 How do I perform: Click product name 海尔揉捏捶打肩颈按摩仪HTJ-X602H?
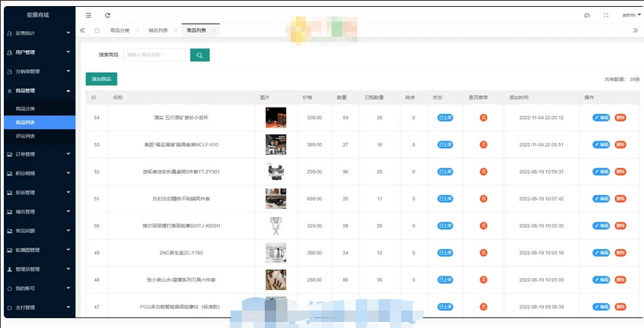pos(181,225)
